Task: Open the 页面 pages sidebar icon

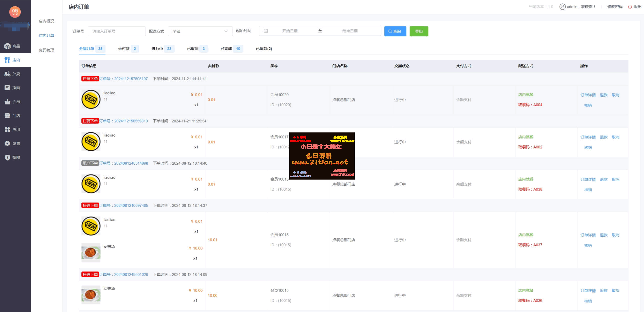Action: (7, 88)
